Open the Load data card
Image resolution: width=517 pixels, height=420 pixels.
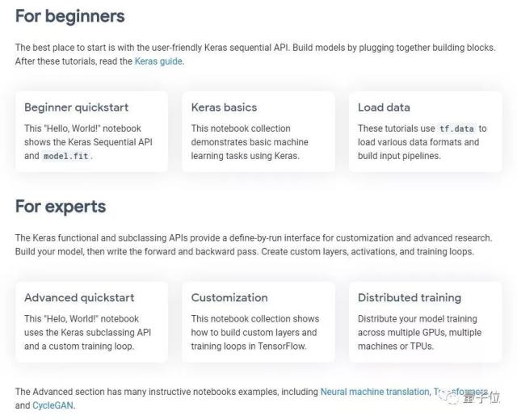tap(426, 132)
